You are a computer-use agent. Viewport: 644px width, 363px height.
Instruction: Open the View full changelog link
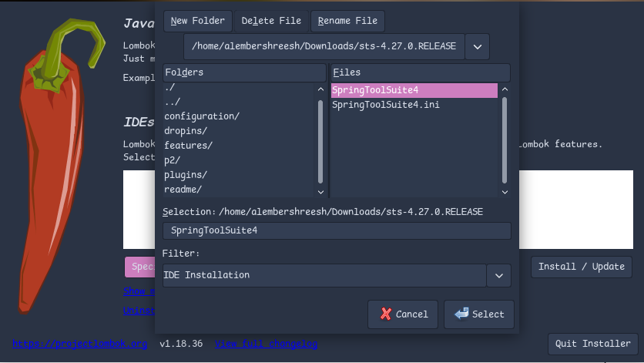(266, 344)
